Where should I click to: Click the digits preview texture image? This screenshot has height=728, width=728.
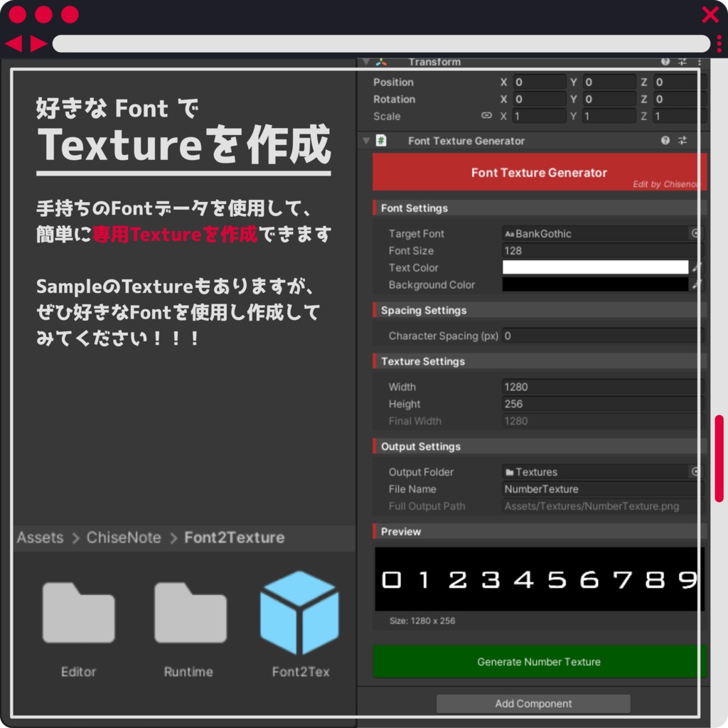click(x=540, y=579)
